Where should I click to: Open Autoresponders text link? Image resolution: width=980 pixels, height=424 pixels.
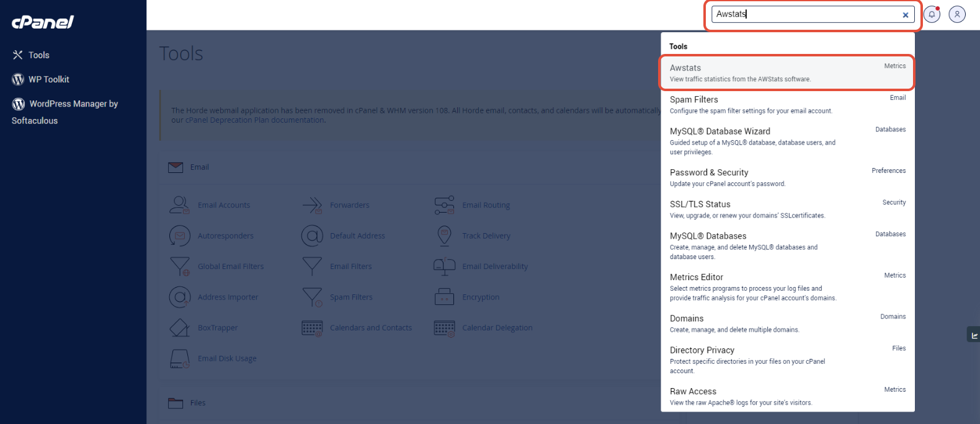[225, 236]
